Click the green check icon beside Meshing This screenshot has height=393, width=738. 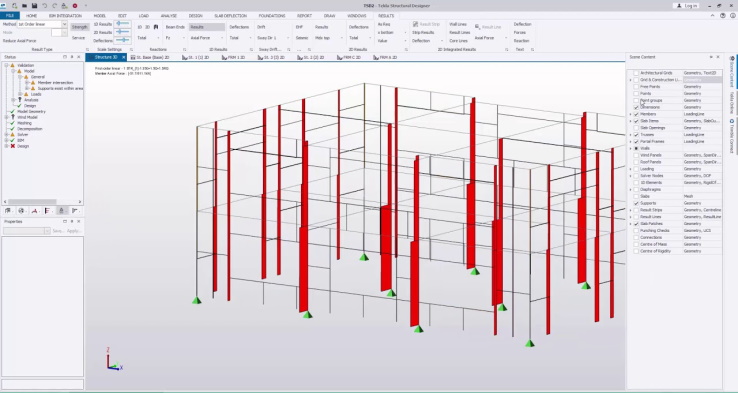[x=13, y=123]
